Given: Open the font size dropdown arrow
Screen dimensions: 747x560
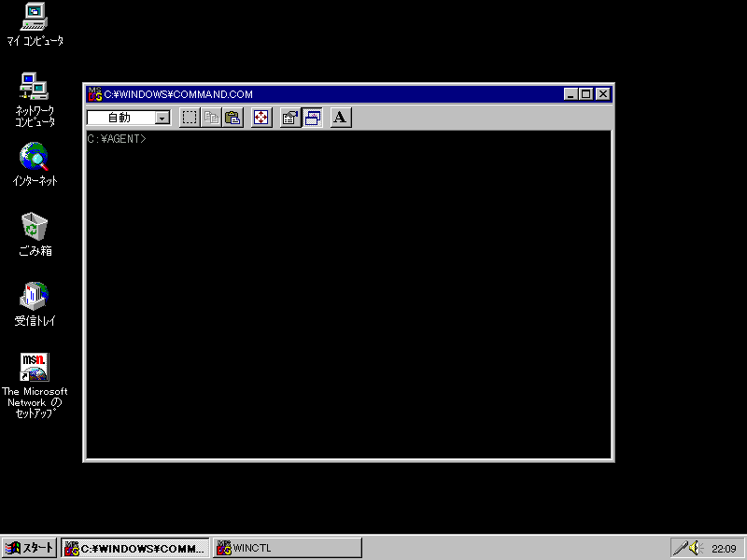Looking at the screenshot, I should tap(162, 118).
